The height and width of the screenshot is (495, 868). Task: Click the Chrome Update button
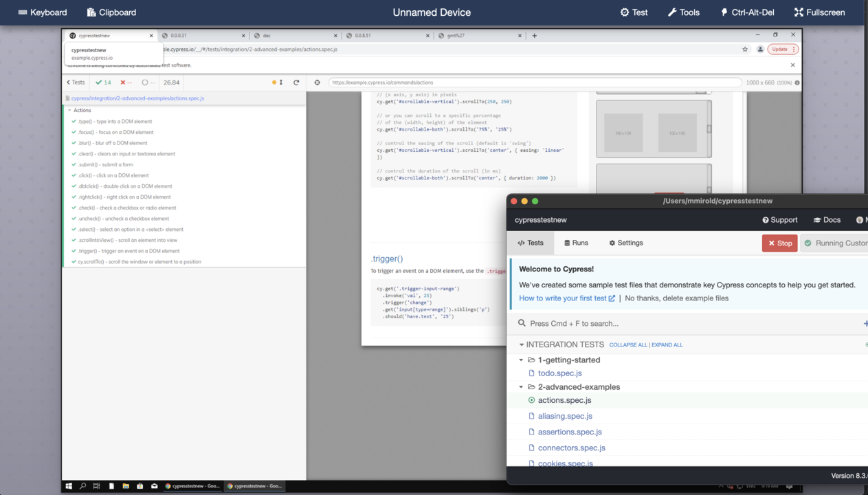tap(782, 49)
